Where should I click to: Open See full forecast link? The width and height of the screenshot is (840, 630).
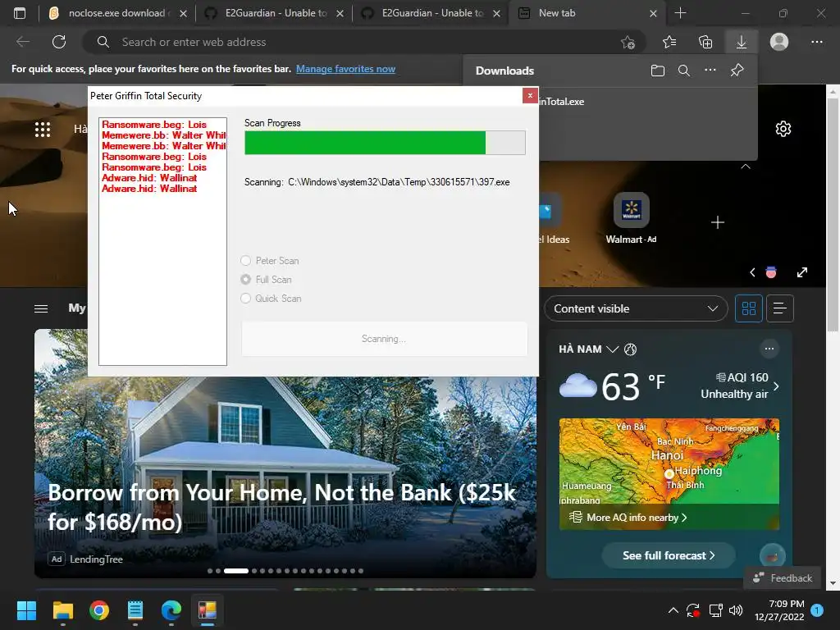668,555
